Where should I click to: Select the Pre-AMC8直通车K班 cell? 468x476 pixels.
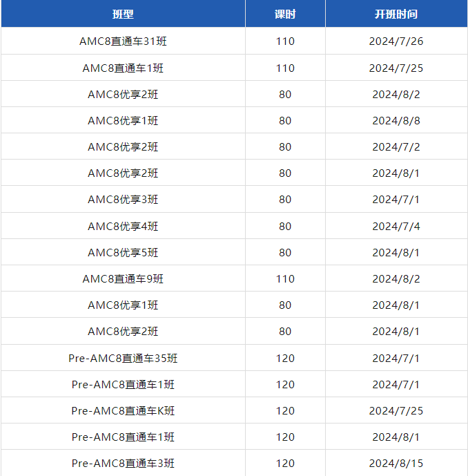tap(123, 411)
